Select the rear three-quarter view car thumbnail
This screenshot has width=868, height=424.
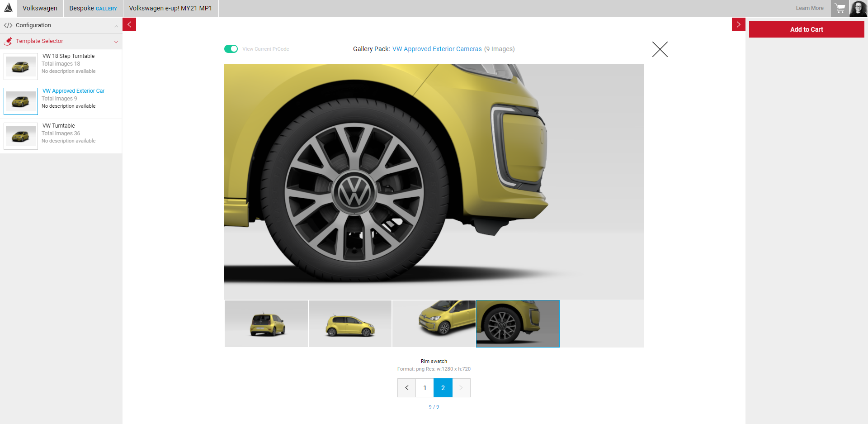[266, 324]
